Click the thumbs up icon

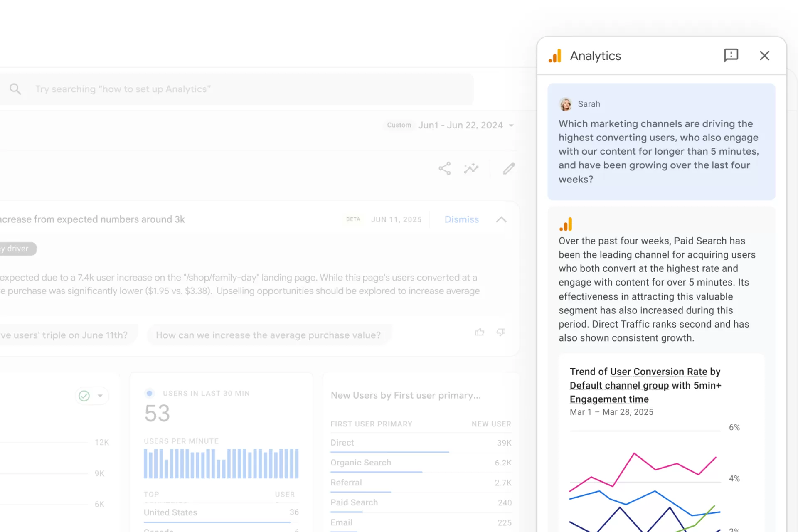[480, 332]
